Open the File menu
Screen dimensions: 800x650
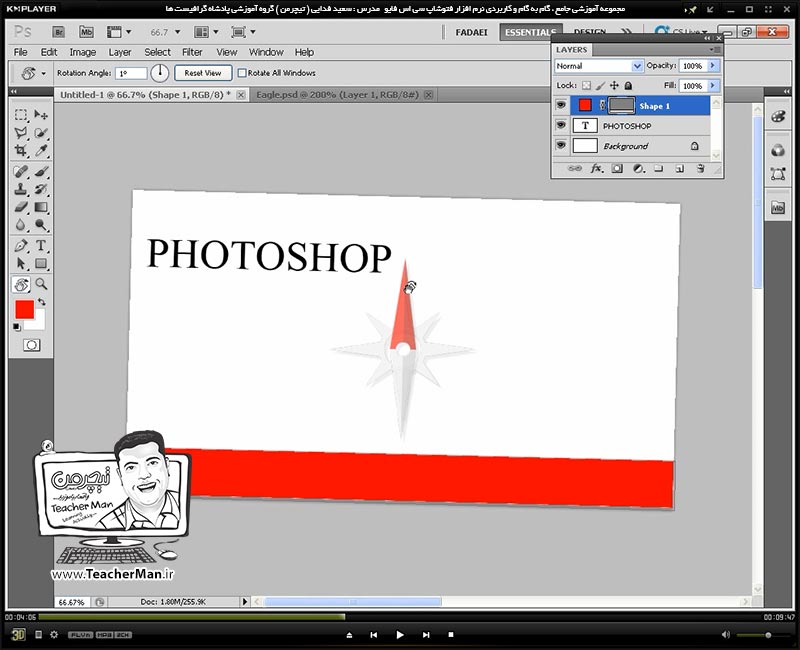20,52
